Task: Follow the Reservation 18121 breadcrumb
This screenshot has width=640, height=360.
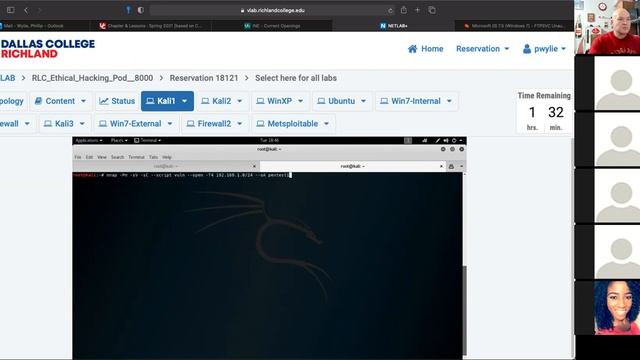Action: coord(204,78)
